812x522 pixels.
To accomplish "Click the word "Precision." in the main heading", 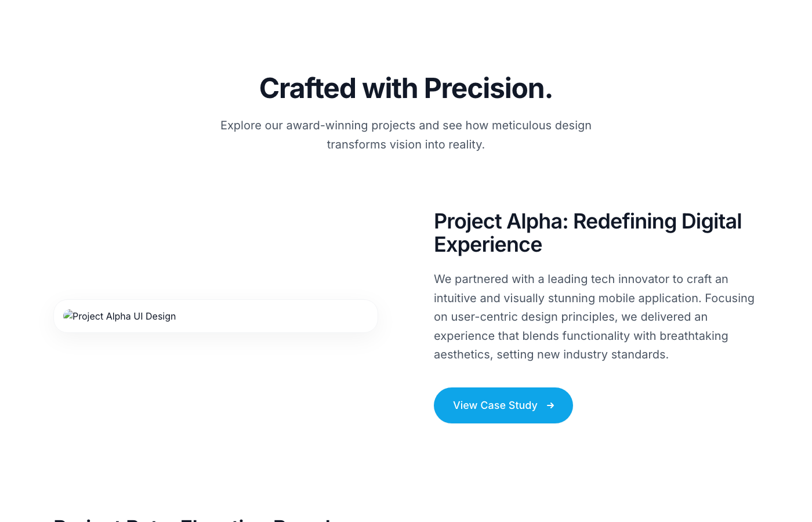I will (488, 89).
